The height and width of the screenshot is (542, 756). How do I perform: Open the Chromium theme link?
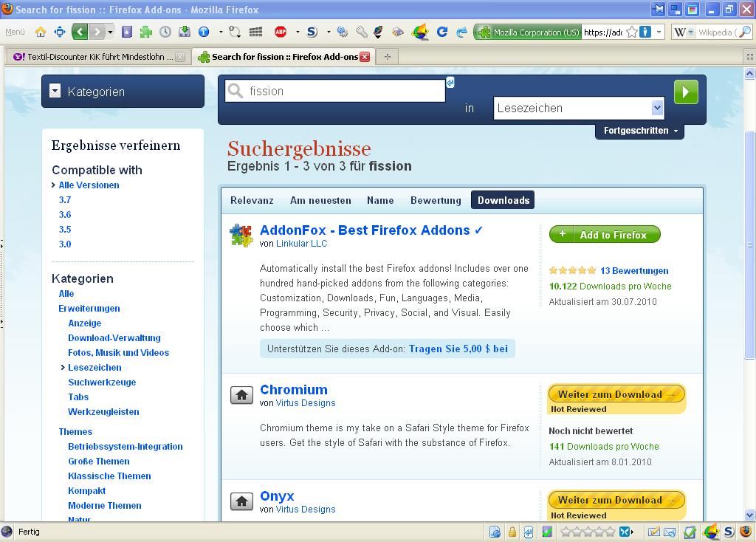point(294,390)
